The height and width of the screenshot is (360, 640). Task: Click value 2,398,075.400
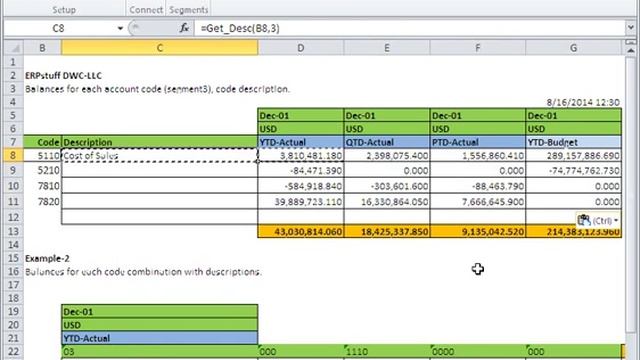click(x=387, y=156)
